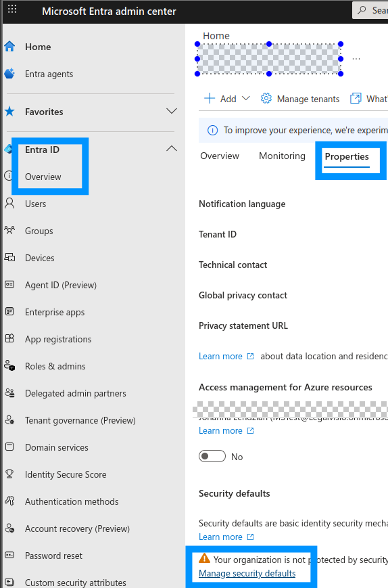Click the 'Tenant ID' label

point(218,234)
